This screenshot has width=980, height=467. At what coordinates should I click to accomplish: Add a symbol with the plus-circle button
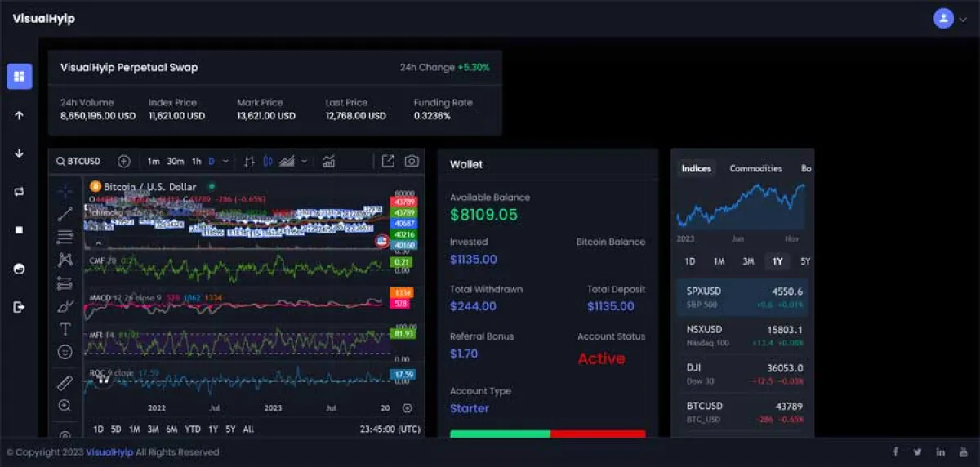(124, 162)
